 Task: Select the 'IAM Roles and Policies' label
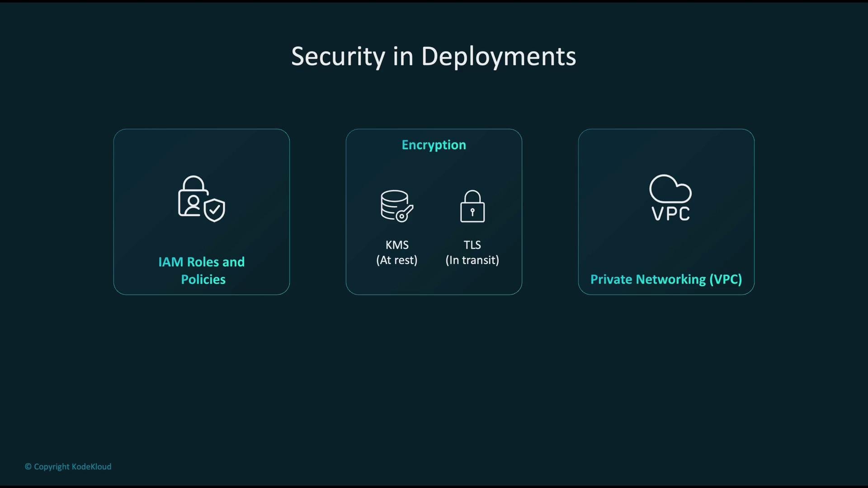tap(202, 271)
